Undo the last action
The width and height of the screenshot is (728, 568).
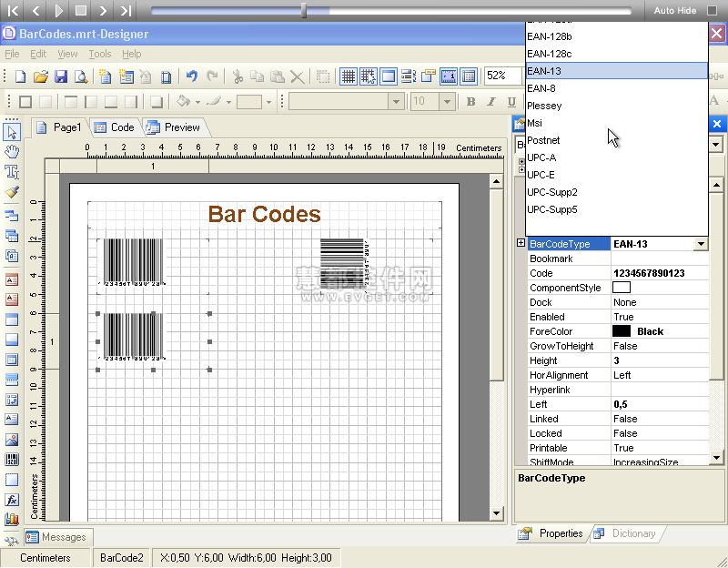(192, 76)
